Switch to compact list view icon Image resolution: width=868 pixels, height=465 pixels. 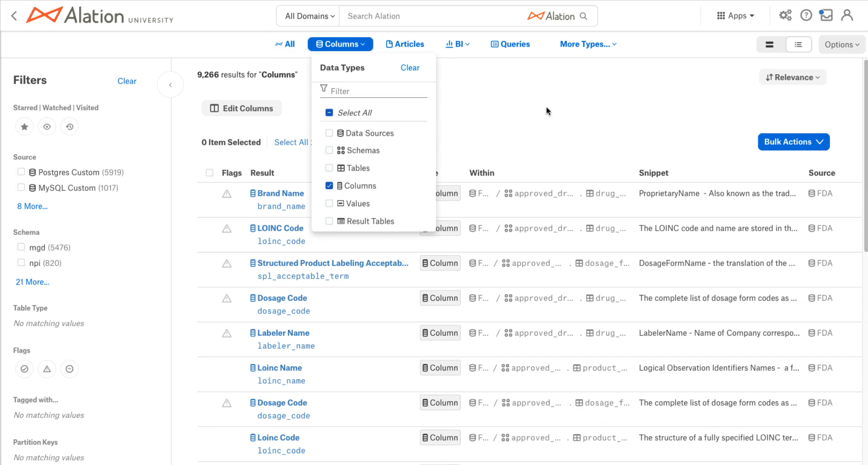coord(798,44)
